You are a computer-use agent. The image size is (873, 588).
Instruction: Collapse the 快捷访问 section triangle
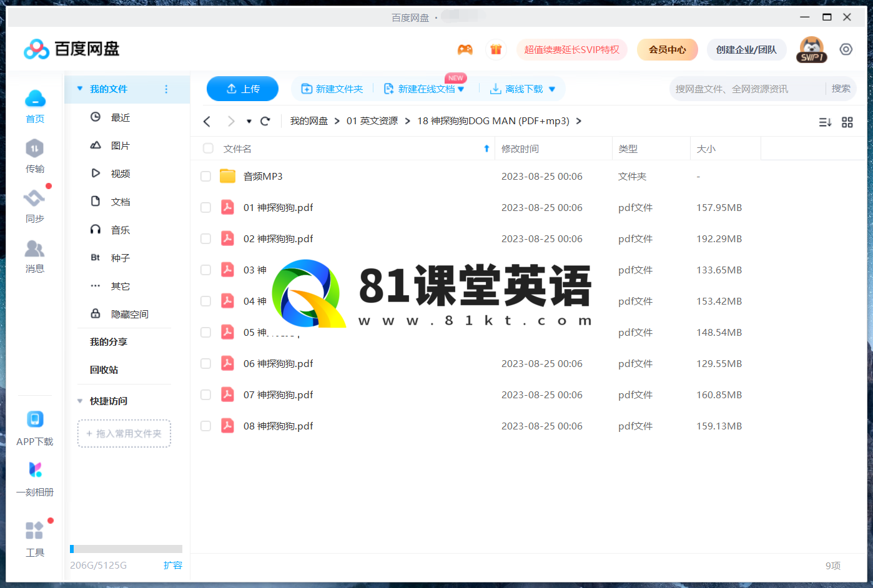point(80,401)
